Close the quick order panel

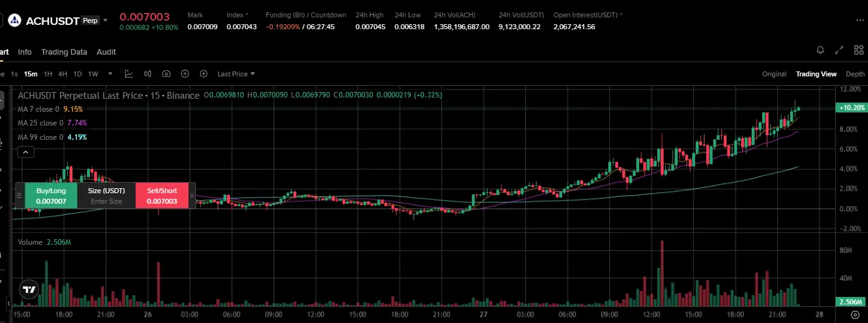pyautogui.click(x=192, y=196)
